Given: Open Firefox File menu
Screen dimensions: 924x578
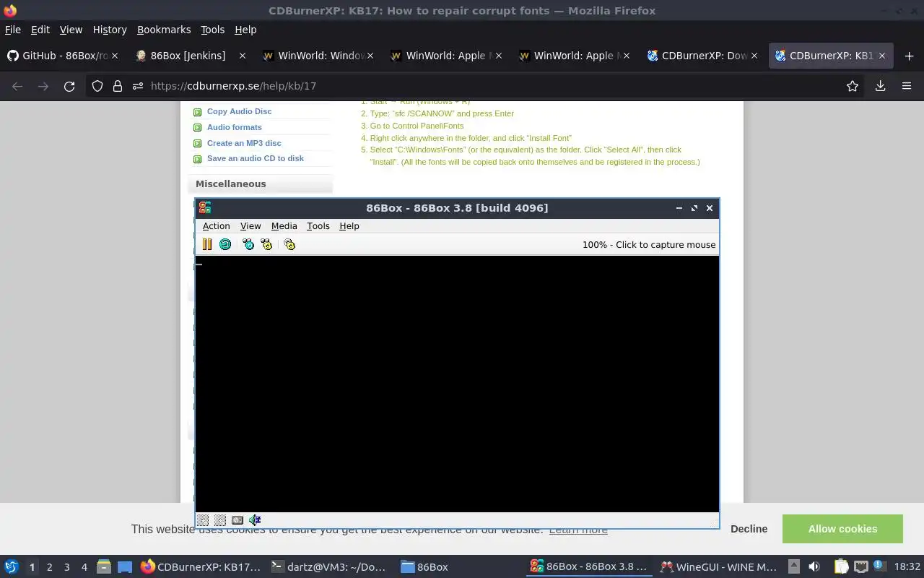Looking at the screenshot, I should (x=13, y=30).
